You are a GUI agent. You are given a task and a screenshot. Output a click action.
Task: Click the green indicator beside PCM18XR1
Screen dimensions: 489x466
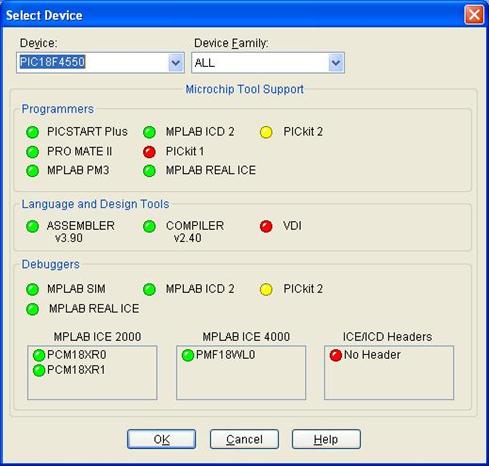(x=39, y=370)
